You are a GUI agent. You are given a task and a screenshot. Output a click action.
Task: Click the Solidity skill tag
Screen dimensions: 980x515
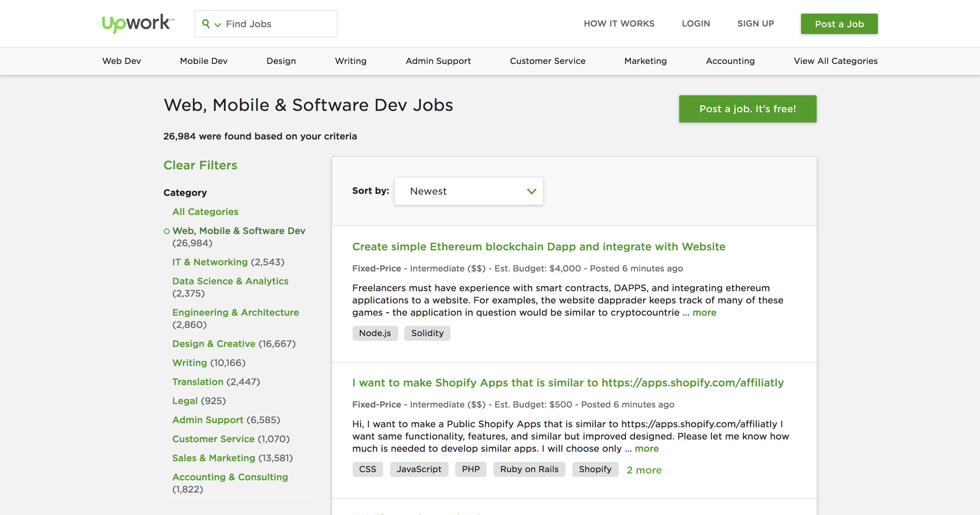(x=427, y=333)
